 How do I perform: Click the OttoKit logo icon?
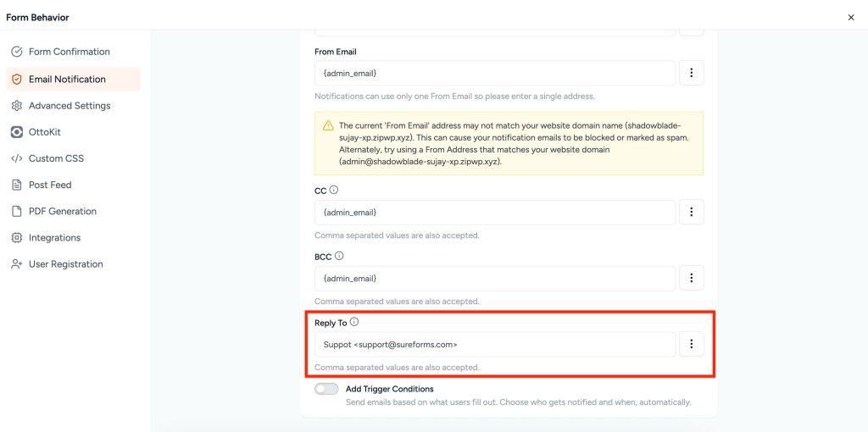click(17, 132)
